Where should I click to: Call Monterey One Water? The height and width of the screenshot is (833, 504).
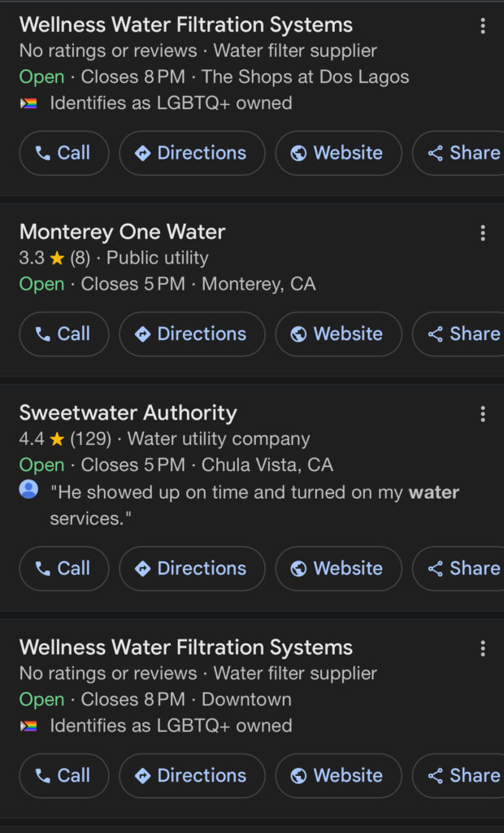(63, 334)
